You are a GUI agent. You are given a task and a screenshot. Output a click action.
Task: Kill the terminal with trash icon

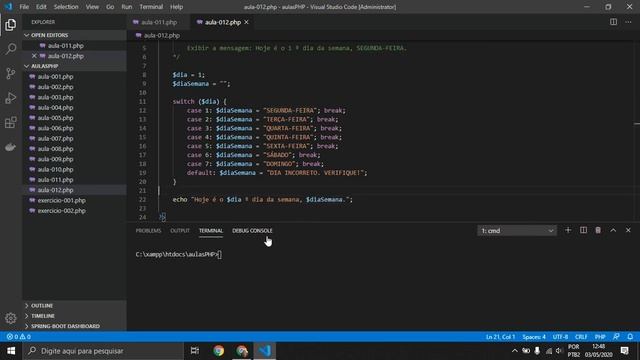[x=598, y=230]
